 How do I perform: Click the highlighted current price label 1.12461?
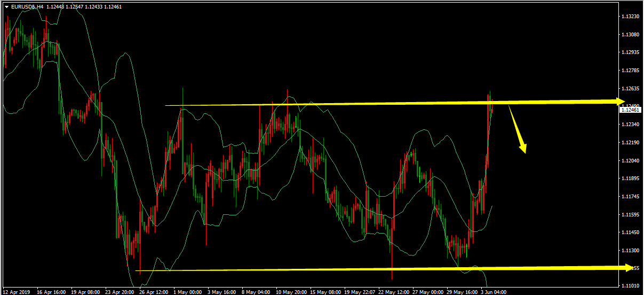pyautogui.click(x=630, y=110)
